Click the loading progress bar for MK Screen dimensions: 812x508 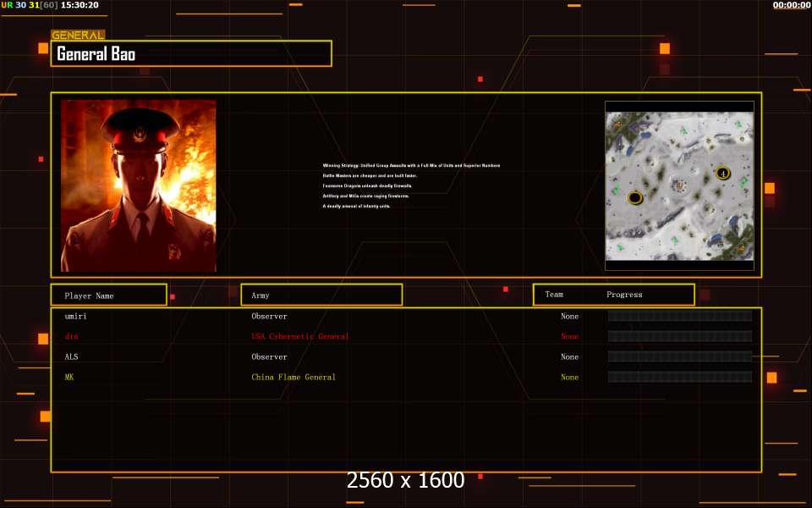point(680,377)
